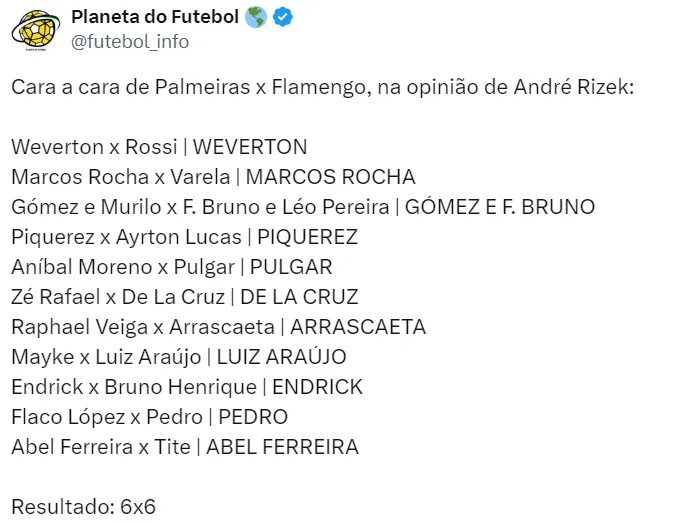This screenshot has height=524, width=694.
Task: Click the Planeta do Futebol profile avatar
Action: tap(35, 30)
